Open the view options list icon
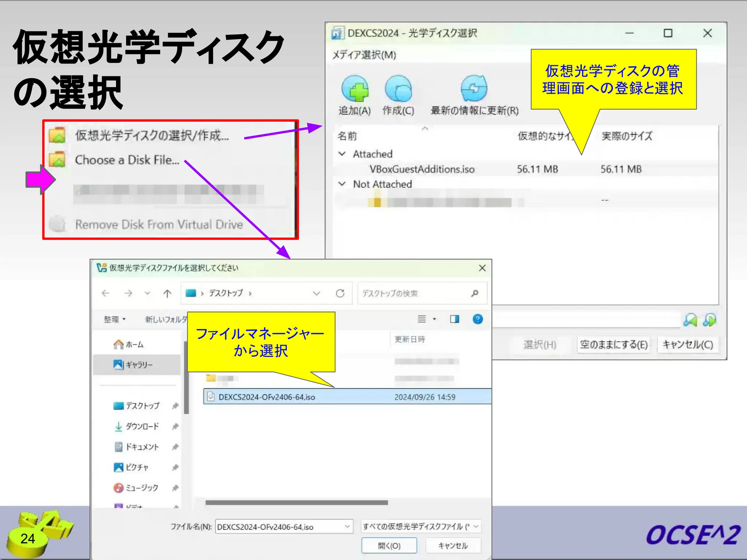The height and width of the screenshot is (560, 747). click(x=422, y=319)
